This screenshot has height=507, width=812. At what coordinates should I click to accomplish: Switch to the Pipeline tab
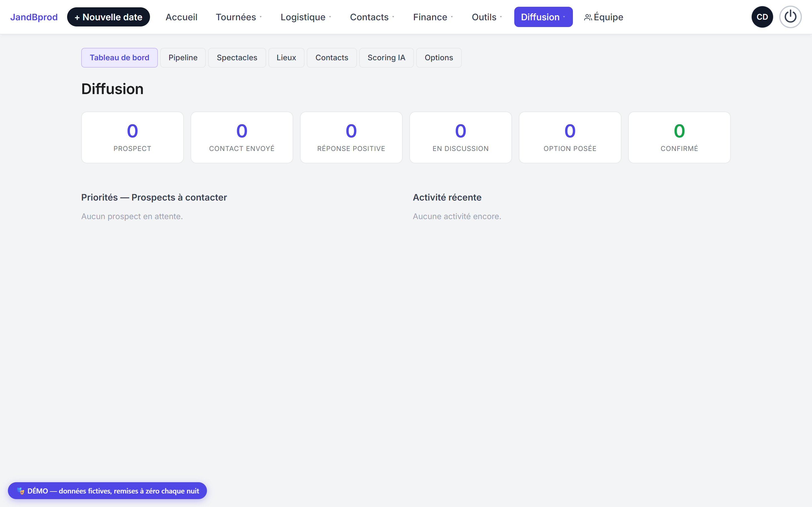tap(183, 58)
